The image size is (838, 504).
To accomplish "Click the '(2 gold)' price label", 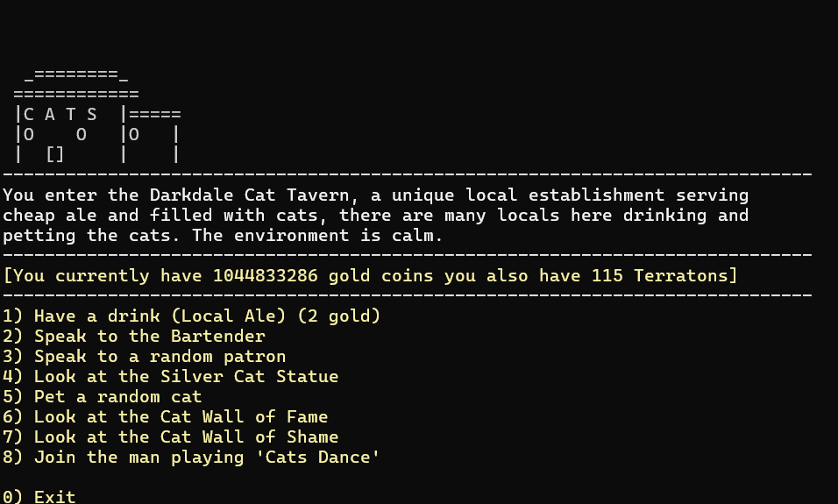I will click(x=339, y=316).
